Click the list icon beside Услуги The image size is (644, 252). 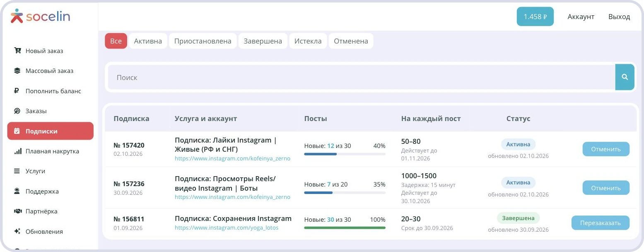coord(17,171)
